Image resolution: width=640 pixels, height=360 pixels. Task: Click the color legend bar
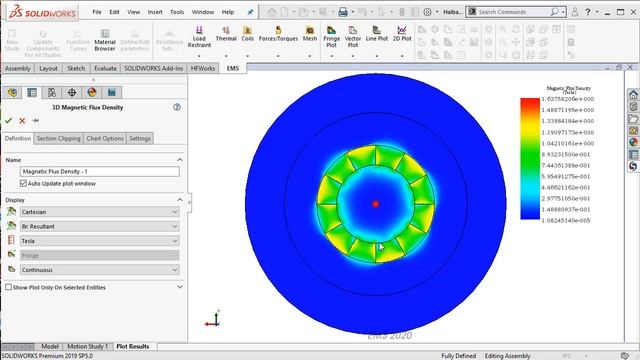[530, 159]
